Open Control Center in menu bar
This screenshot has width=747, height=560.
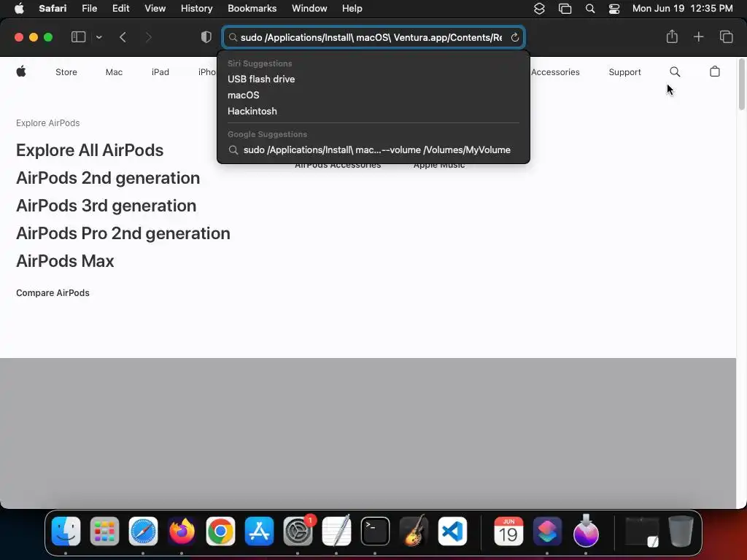614,9
